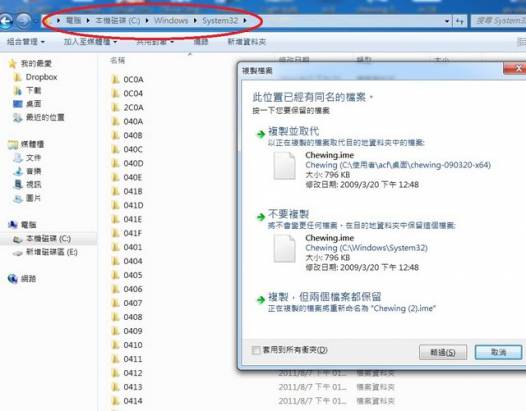The width and height of the screenshot is (526, 411).
Task: Select the 下載 downloads folder icon
Action: (x=17, y=91)
